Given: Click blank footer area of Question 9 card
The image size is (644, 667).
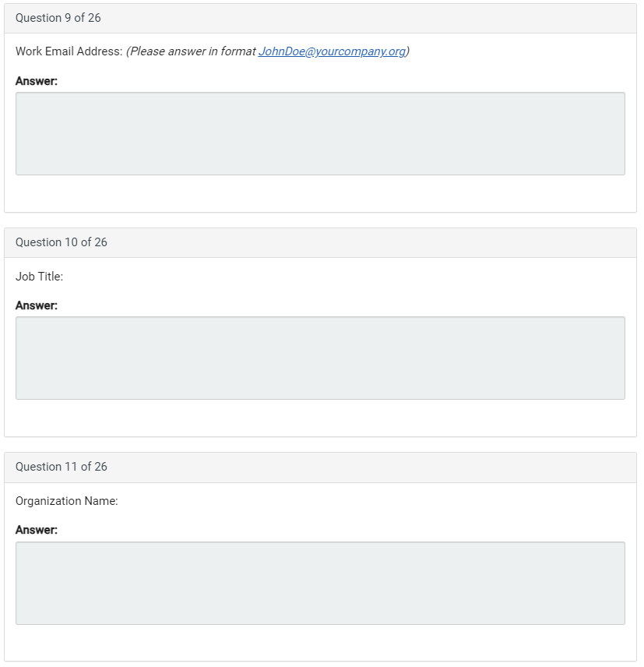Looking at the screenshot, I should [320, 194].
